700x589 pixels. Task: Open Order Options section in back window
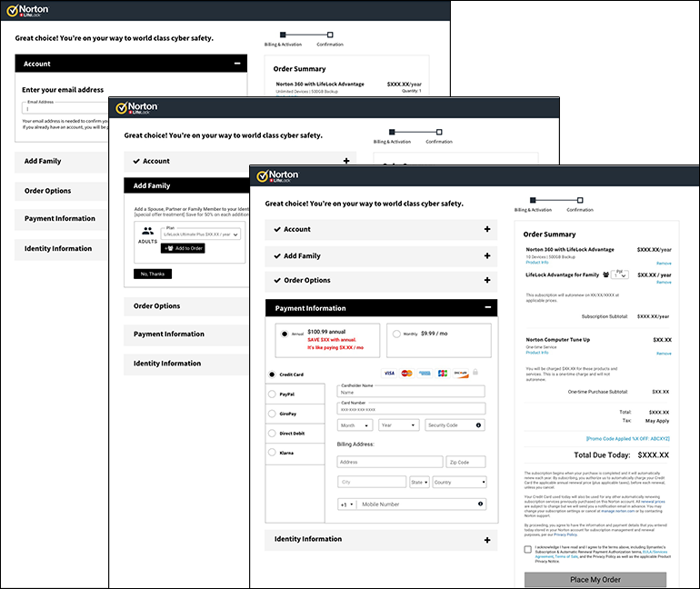[61, 191]
